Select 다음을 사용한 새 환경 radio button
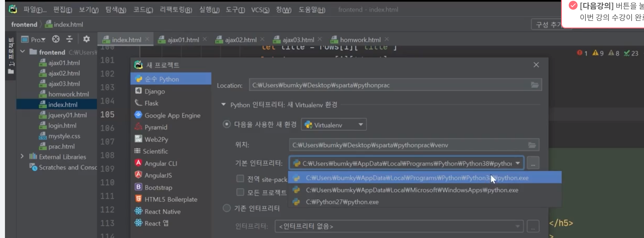The height and width of the screenshot is (238, 644). (x=227, y=124)
